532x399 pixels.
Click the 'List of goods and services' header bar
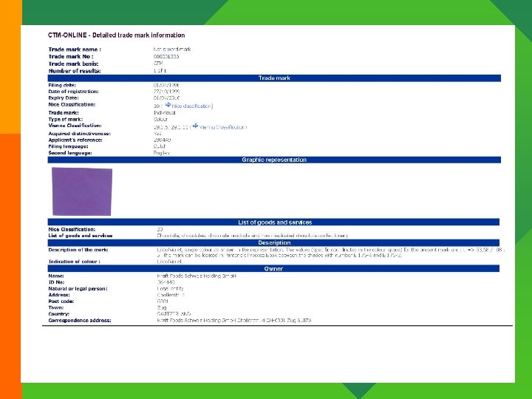click(273, 222)
